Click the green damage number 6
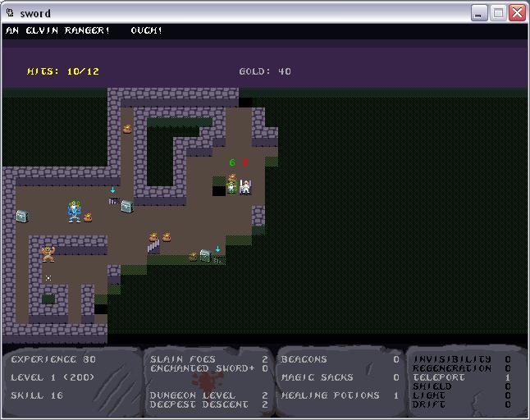The width and height of the screenshot is (530, 420). click(232, 162)
